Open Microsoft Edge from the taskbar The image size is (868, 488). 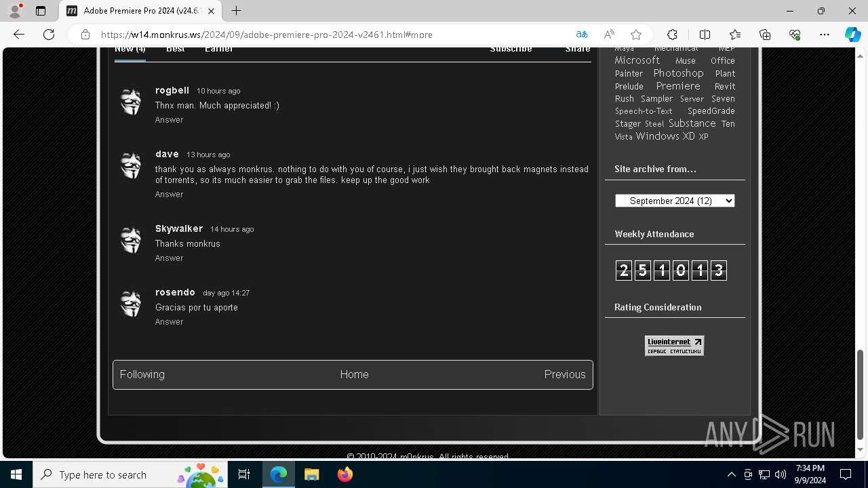279,474
